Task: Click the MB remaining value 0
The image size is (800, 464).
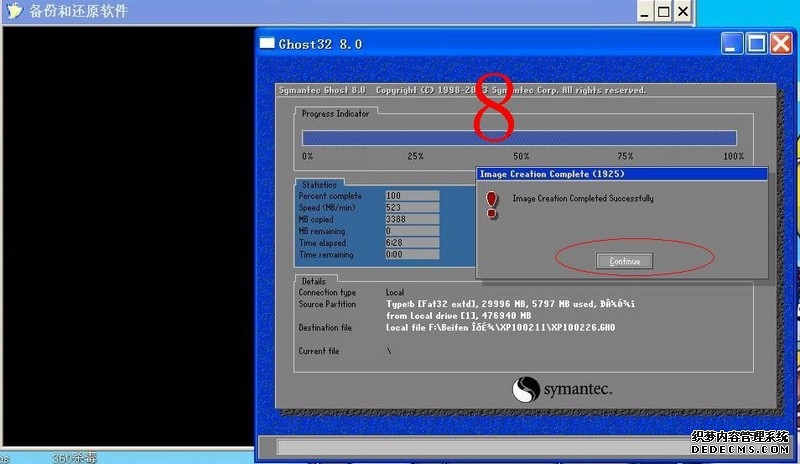Action: pos(412,231)
